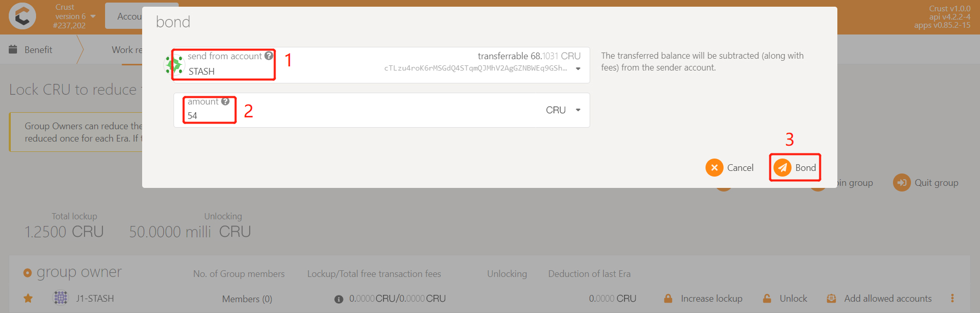The height and width of the screenshot is (313, 980).
Task: Click the Crust logo in the top bar
Action: point(23,16)
